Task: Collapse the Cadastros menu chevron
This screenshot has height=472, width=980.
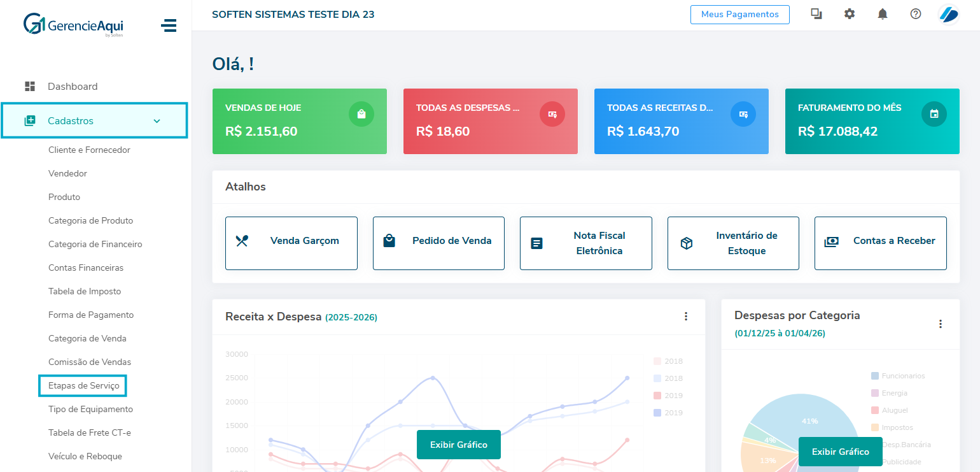Action: coord(157,121)
